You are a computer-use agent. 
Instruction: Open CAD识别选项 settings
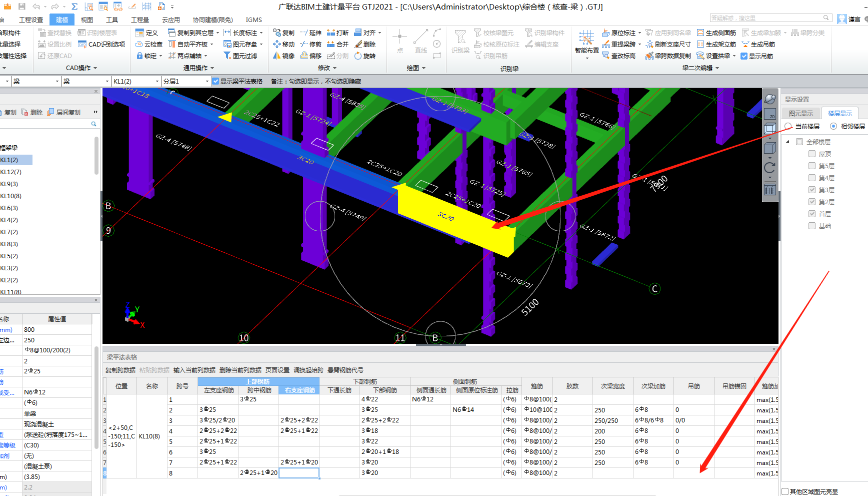tap(101, 44)
